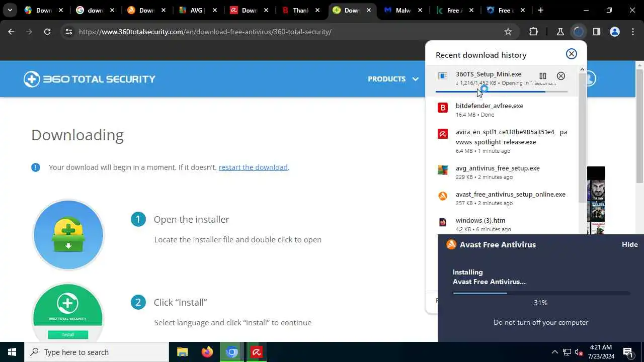Open File Explorer from taskbar
The width and height of the screenshot is (644, 362).
point(182,352)
